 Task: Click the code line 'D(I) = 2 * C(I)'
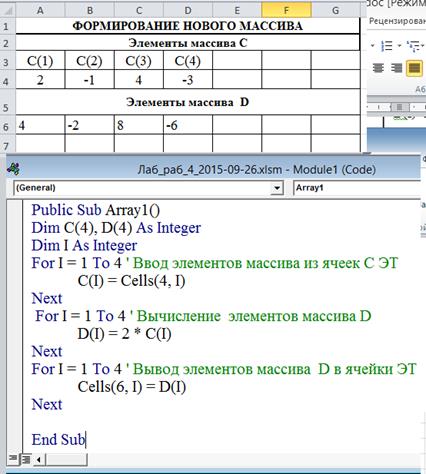coord(124,334)
